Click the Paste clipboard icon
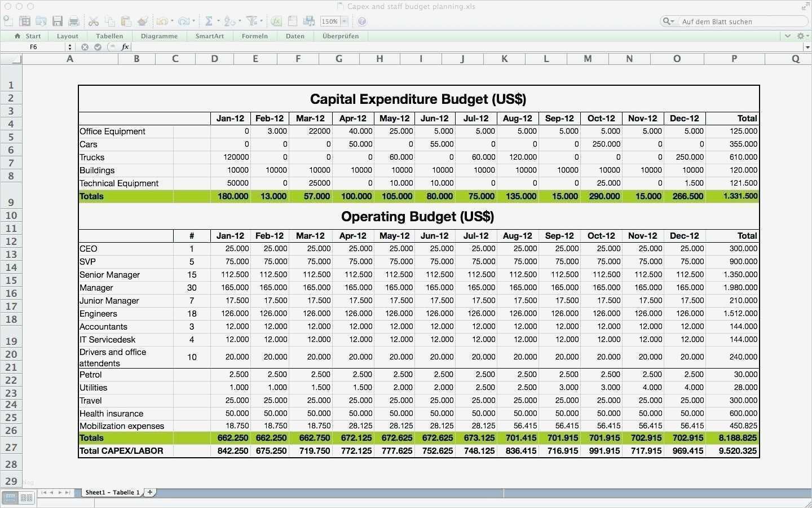Image resolution: width=812 pixels, height=508 pixels. click(126, 21)
